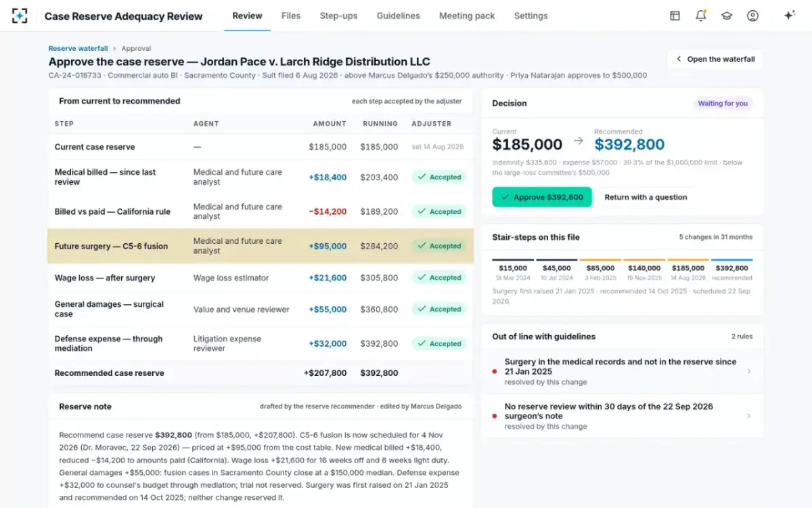Open the notifications bell
This screenshot has height=508, width=812.
tap(701, 16)
